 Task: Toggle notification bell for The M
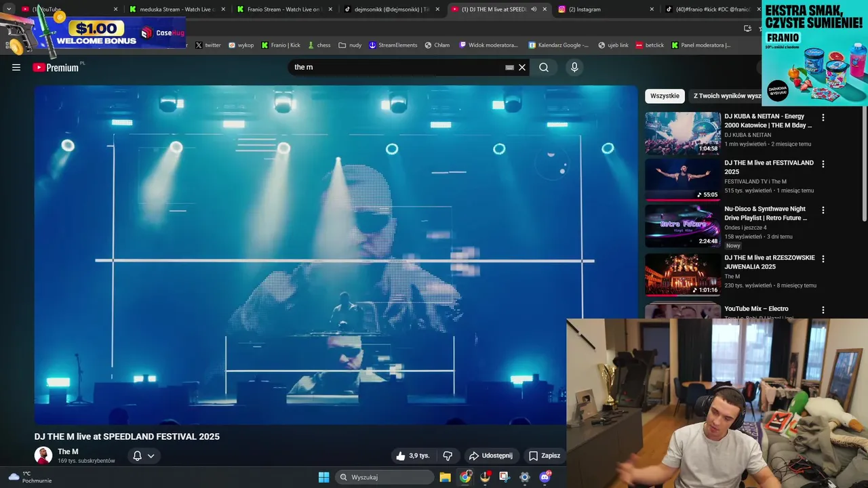click(137, 455)
